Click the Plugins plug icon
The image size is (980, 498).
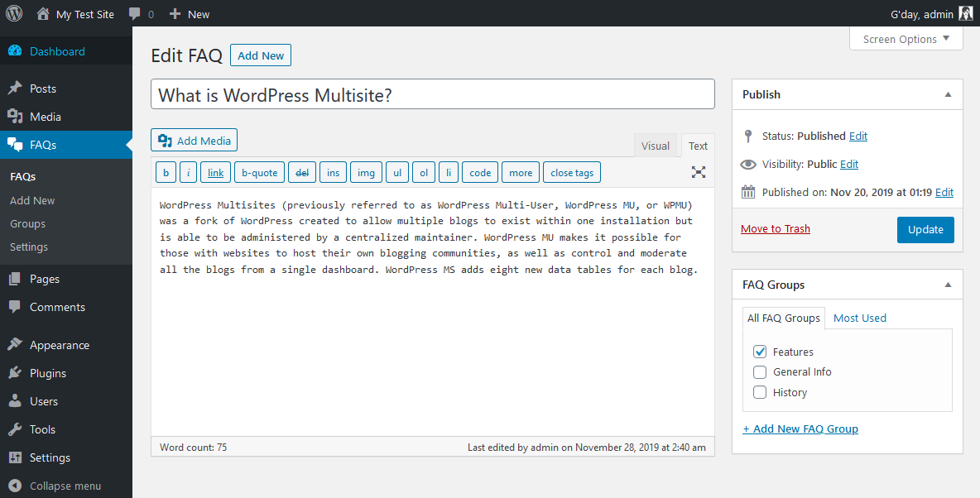15,373
